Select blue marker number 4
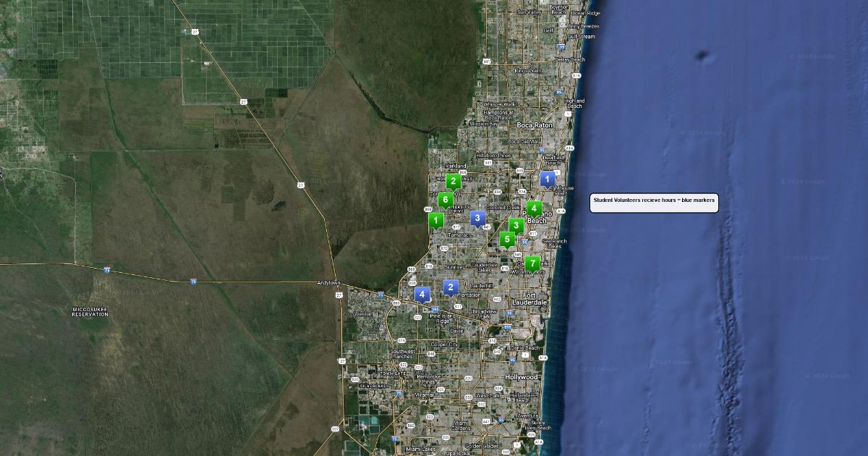868x456 pixels. pos(422,294)
